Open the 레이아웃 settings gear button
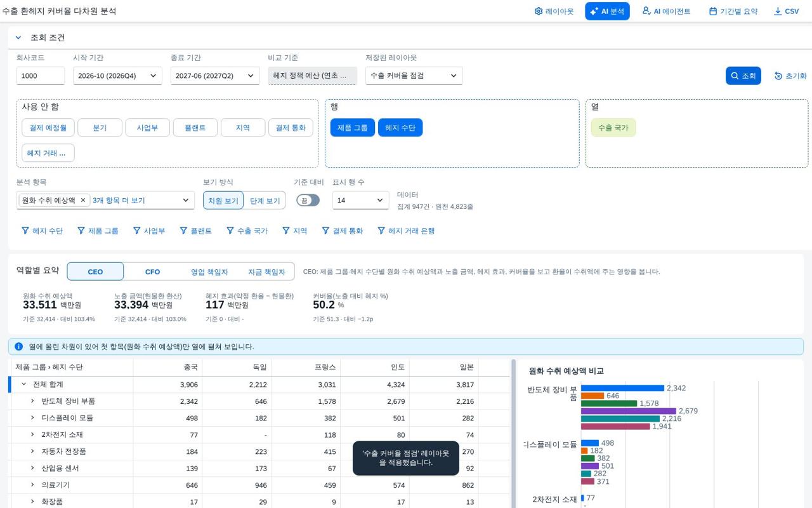 click(x=554, y=11)
